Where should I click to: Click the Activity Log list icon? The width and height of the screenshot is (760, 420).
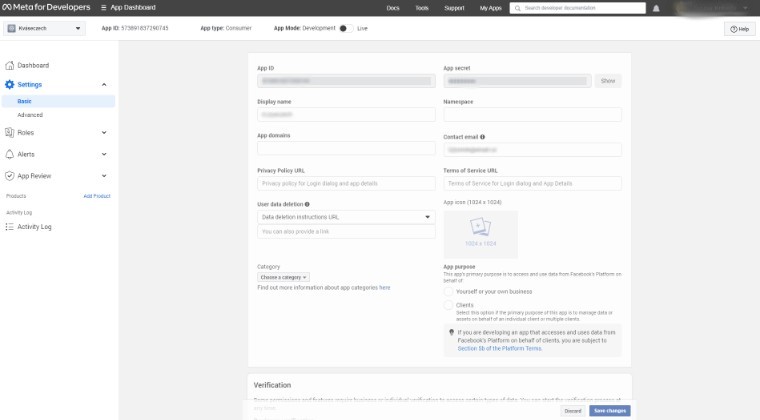pyautogui.click(x=9, y=227)
